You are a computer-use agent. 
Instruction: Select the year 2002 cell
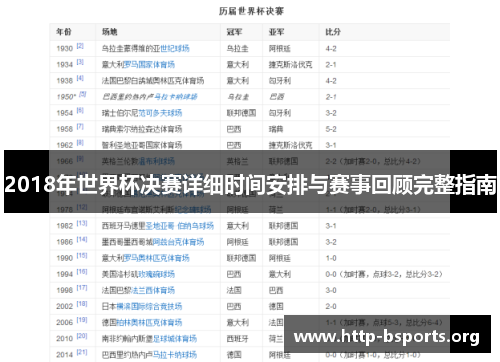click(x=65, y=306)
